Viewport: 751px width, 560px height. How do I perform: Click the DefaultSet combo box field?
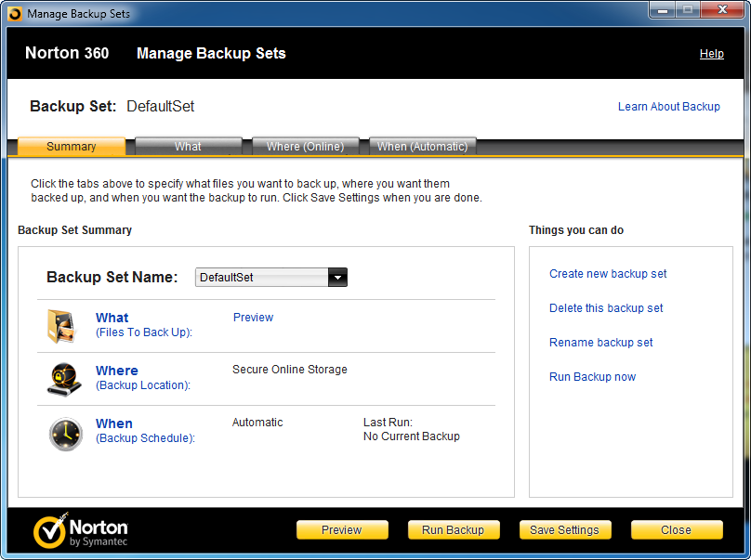271,278
